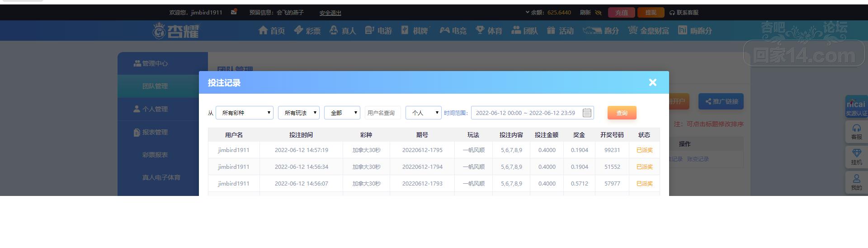
Task: Open 体育 sports menu
Action: click(x=489, y=30)
